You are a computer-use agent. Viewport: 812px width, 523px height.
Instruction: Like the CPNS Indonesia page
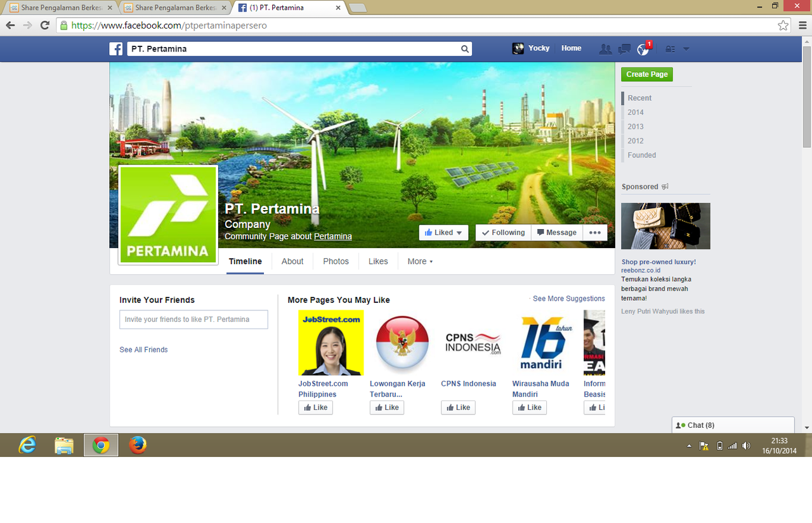coord(458,407)
